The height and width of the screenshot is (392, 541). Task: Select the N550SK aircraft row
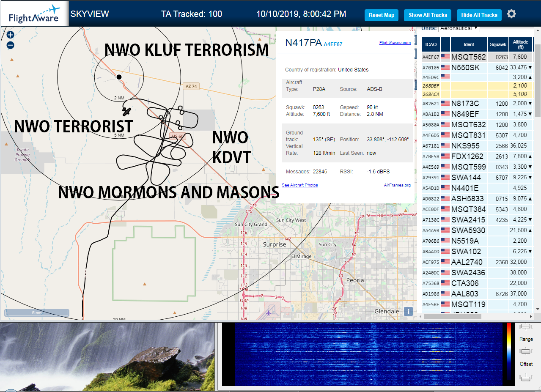pos(478,67)
